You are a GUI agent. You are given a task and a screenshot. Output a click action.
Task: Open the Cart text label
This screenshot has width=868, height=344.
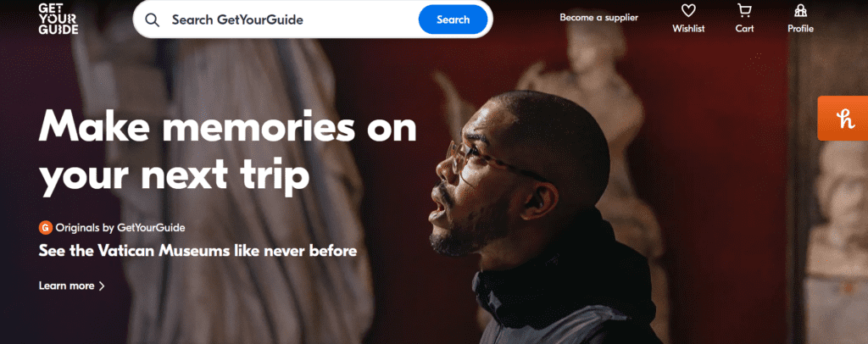click(x=744, y=29)
